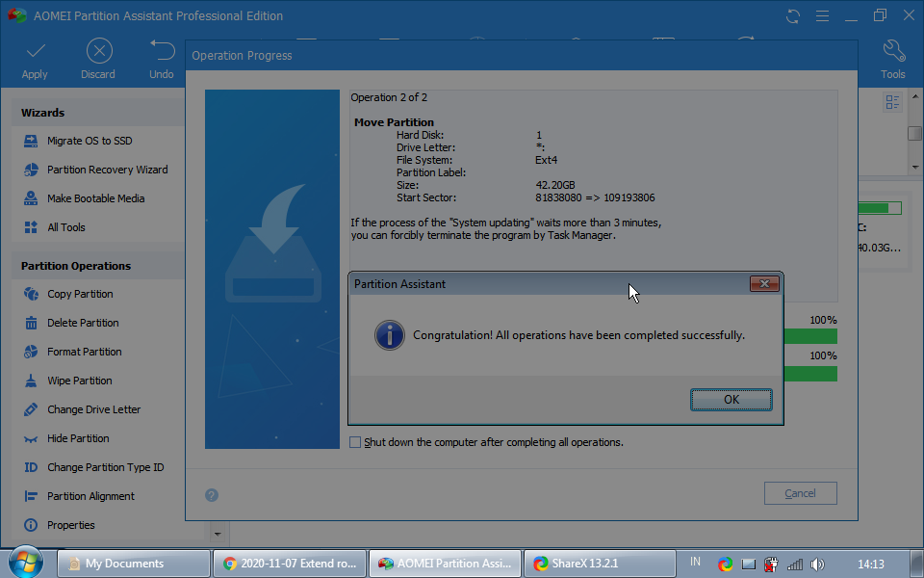Click Cancel in Operation Progress window
The image size is (924, 578).
[800, 493]
